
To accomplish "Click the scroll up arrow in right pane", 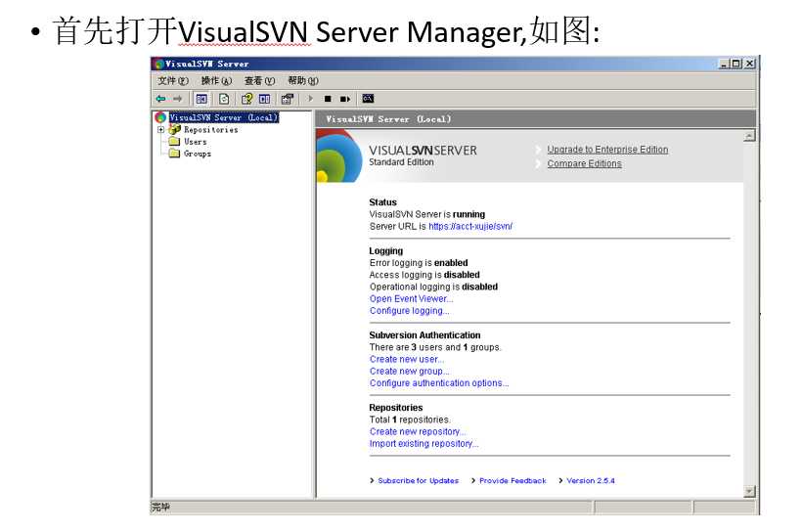I will tap(749, 136).
